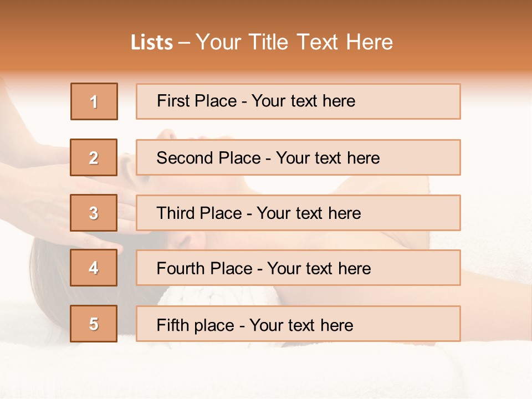Select the Fifth place text bar
This screenshot has height=399, width=532.
click(298, 323)
